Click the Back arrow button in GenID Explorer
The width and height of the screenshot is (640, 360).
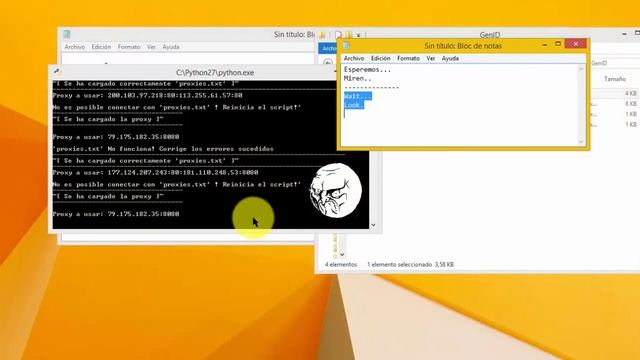coord(328,63)
